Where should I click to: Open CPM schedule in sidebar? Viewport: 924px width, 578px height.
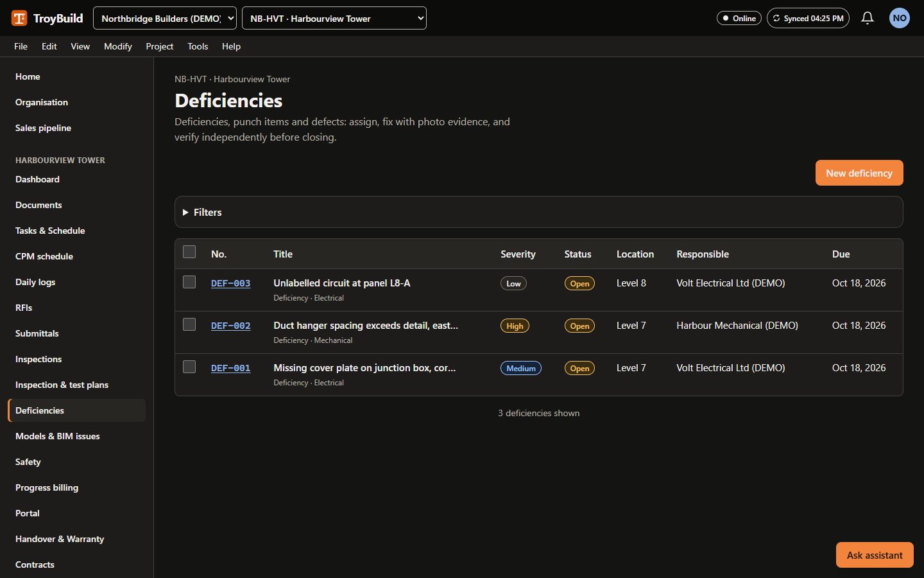[x=77, y=256]
